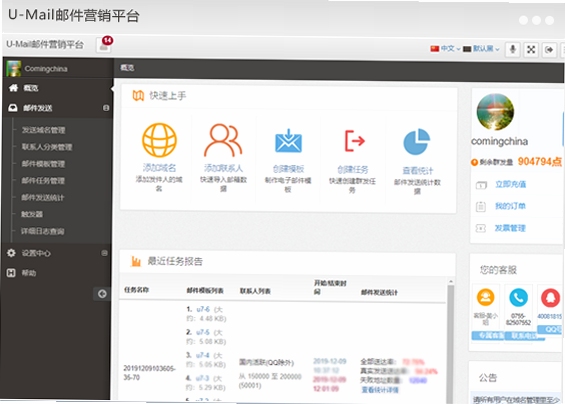Click the icon beside 发票管理
The width and height of the screenshot is (565, 404).
481,228
